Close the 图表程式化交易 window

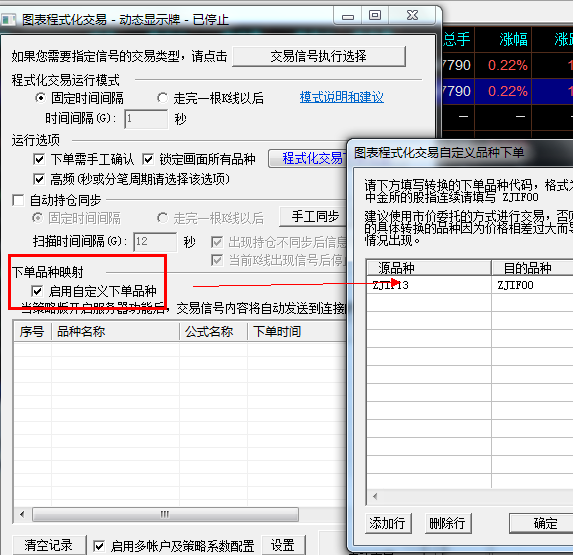[412, 16]
